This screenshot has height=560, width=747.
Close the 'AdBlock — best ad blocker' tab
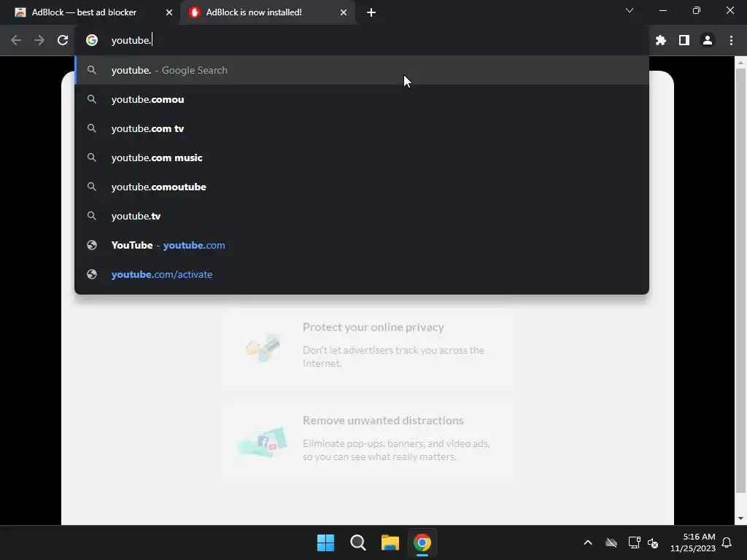tap(169, 12)
